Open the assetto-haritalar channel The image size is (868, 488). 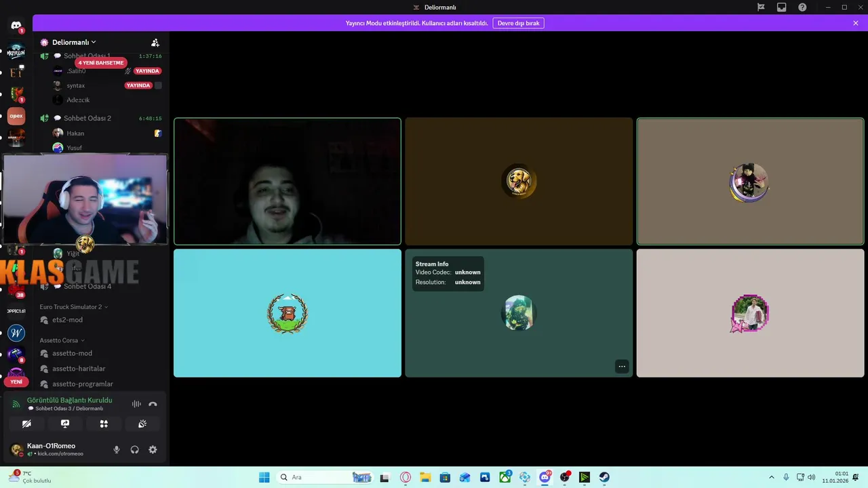tap(79, 369)
